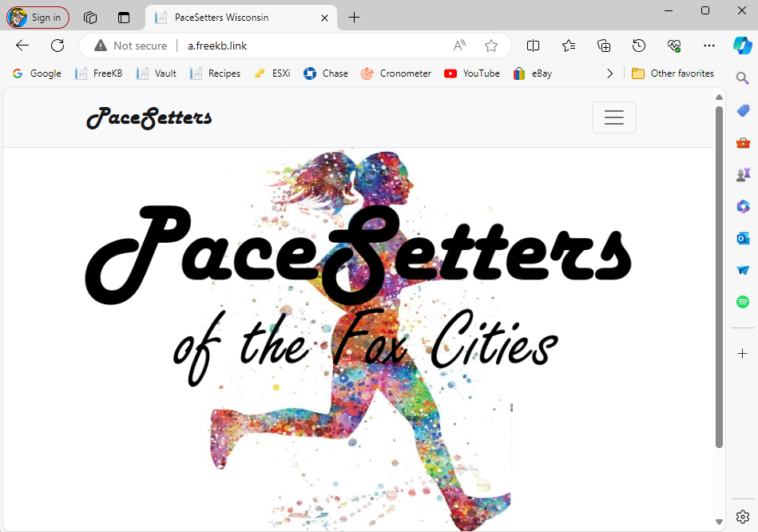Screen dimensions: 758x532
Task: Open the sidebar Shopping tag icon
Action: [x=743, y=111]
